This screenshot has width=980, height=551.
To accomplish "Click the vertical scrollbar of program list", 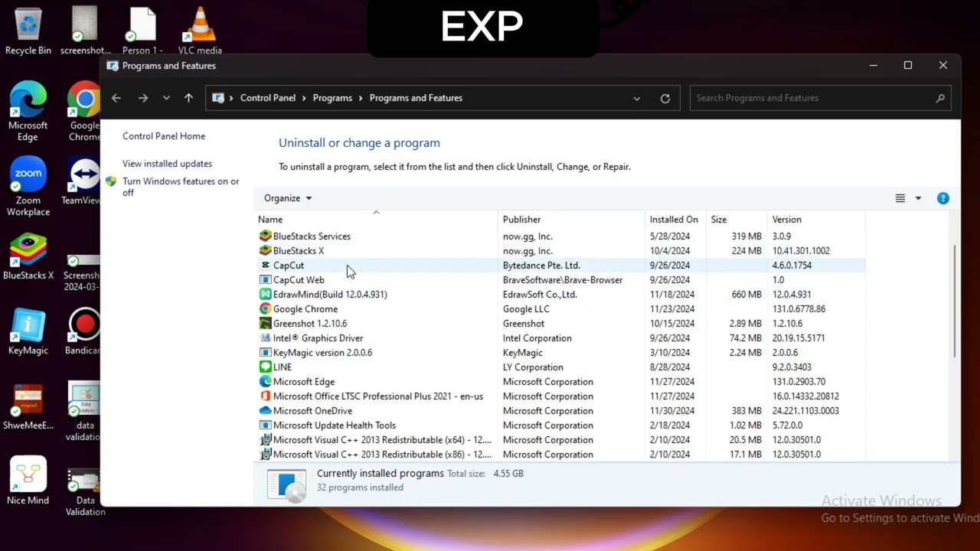I will [x=955, y=301].
